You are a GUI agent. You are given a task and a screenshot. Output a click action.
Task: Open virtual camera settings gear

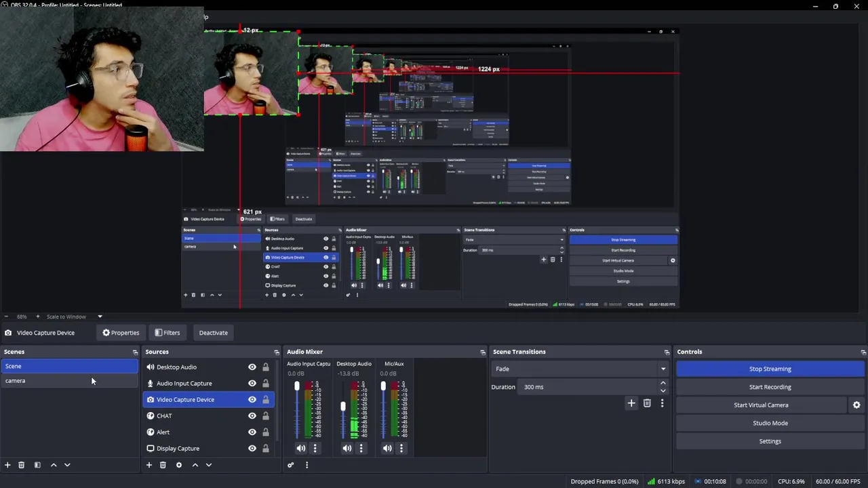tap(856, 405)
